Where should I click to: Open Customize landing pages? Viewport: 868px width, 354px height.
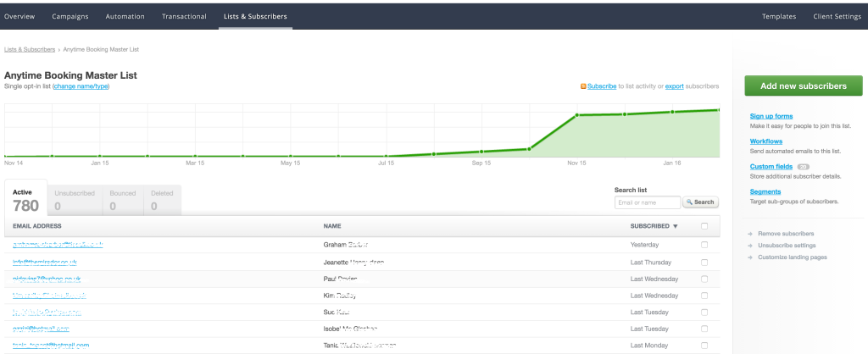coord(793,257)
